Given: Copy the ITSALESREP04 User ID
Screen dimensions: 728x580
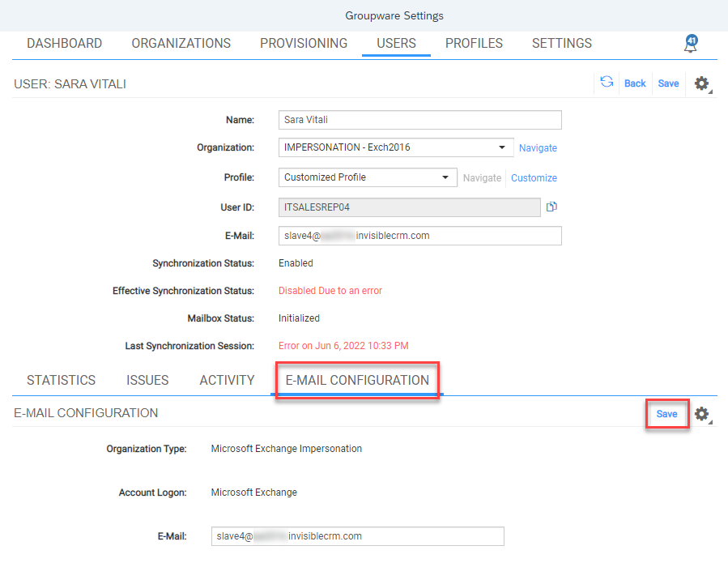Looking at the screenshot, I should [551, 207].
